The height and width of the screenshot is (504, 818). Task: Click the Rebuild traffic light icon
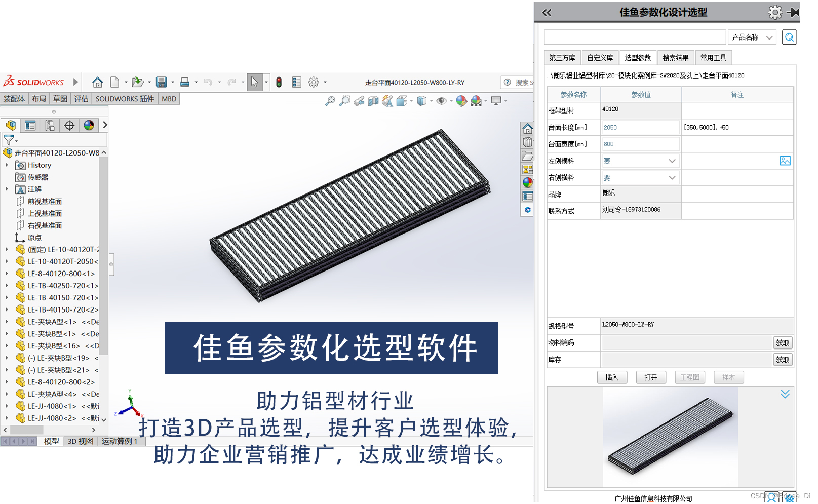[x=279, y=82]
